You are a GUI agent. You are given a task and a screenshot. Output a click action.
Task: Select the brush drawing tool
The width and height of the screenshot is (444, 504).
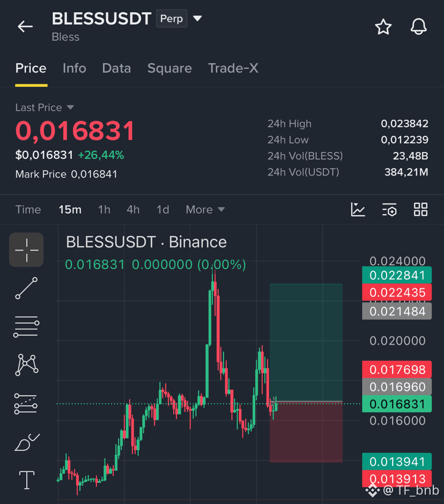pyautogui.click(x=27, y=442)
